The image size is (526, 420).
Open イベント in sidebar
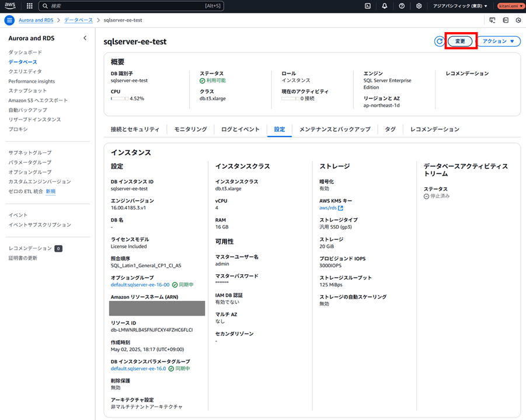pos(18,215)
